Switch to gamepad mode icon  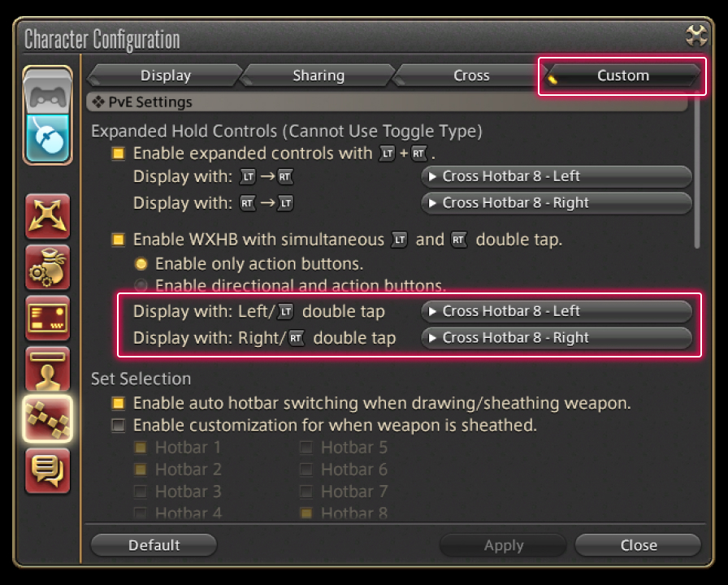point(48,93)
